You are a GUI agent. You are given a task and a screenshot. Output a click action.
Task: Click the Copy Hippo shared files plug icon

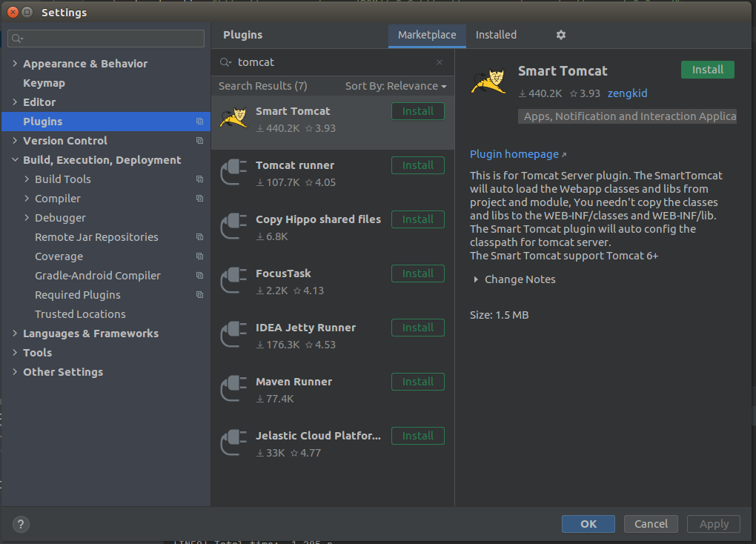(233, 226)
